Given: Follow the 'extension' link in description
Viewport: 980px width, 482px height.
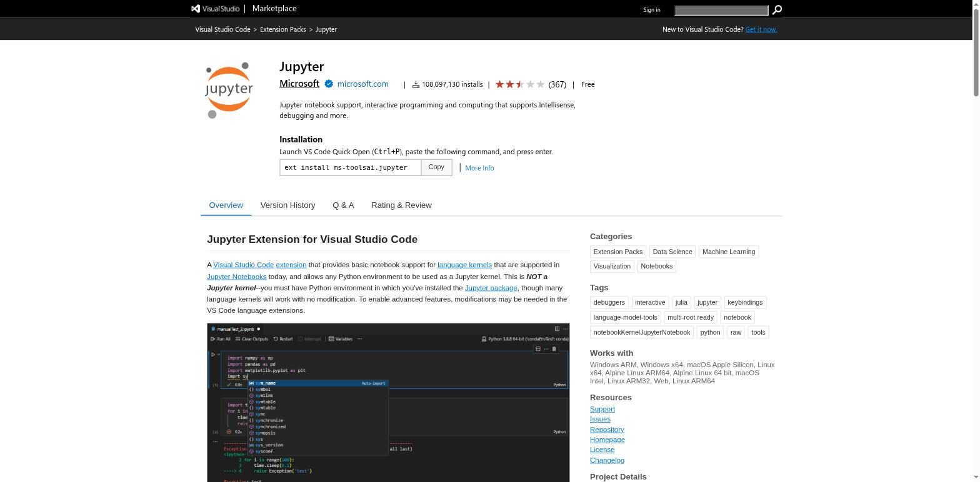Looking at the screenshot, I should 291,265.
